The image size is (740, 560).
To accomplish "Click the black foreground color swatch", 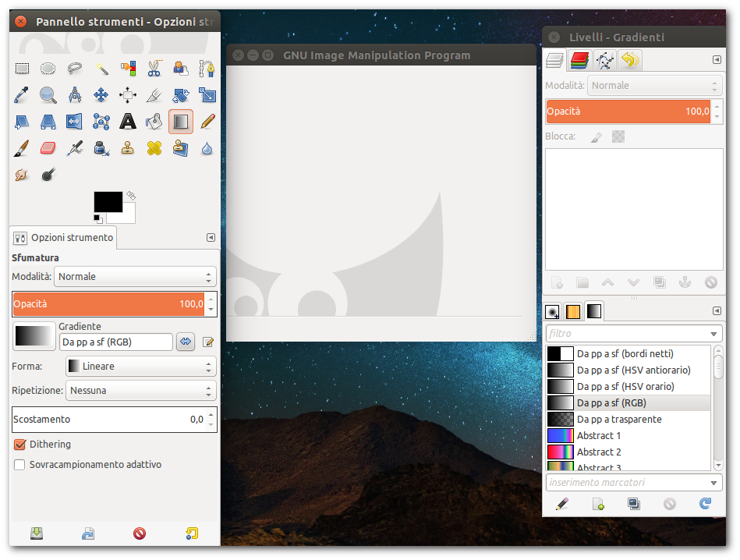I will 107,201.
